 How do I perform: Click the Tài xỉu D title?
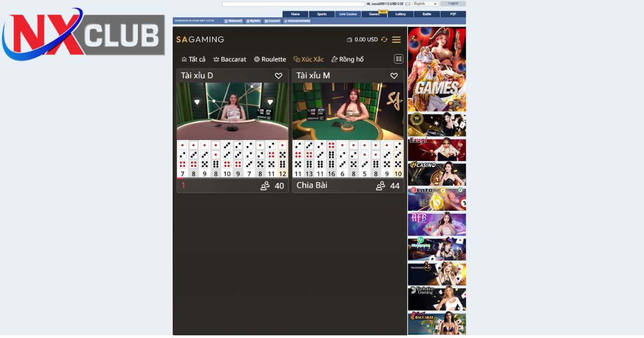coord(197,76)
